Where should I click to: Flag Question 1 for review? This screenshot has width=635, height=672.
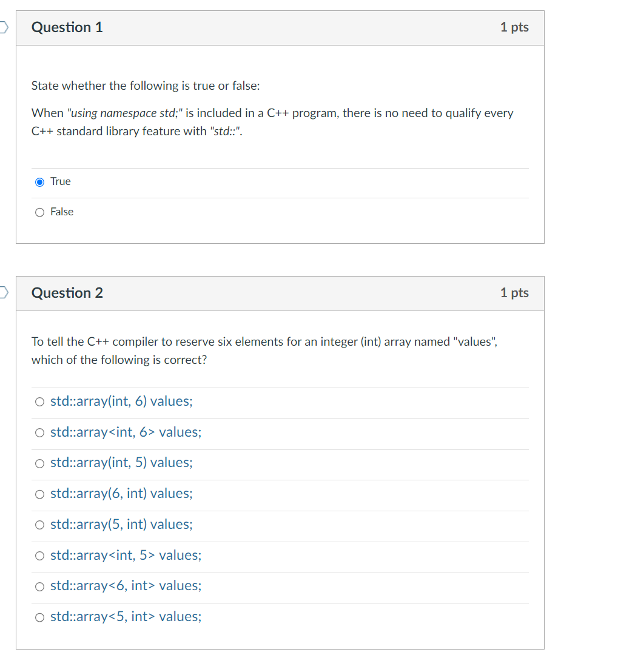pyautogui.click(x=2, y=27)
